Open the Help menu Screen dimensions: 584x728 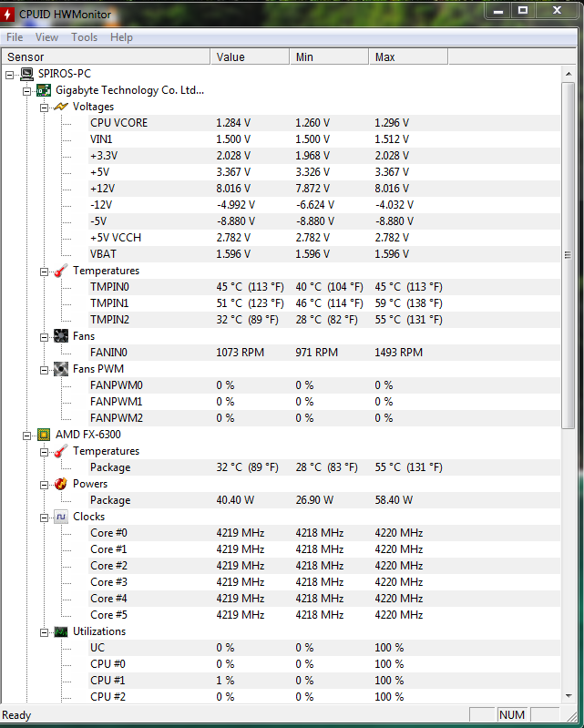click(x=121, y=37)
